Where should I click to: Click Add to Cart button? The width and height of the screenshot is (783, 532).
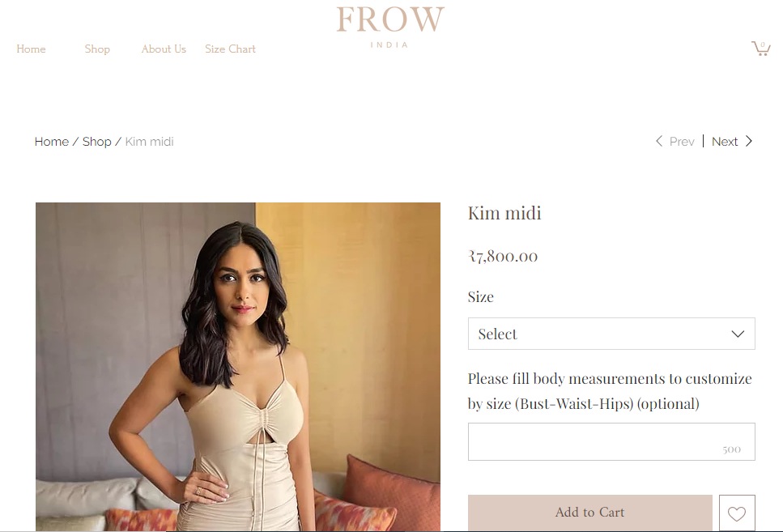click(x=589, y=513)
